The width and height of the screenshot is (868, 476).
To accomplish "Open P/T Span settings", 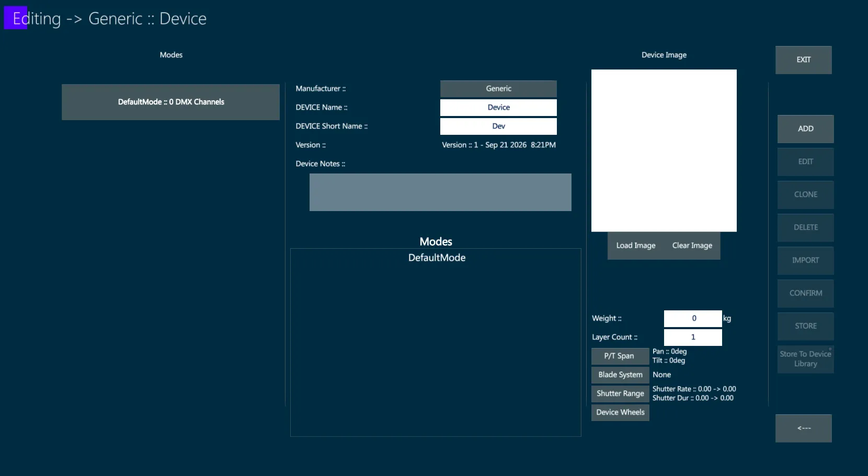I will pyautogui.click(x=620, y=356).
